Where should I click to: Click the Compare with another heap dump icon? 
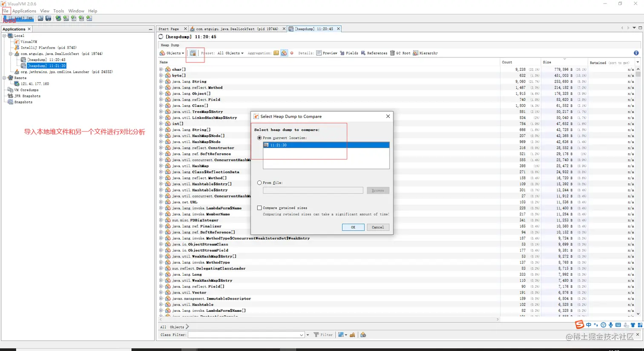tap(193, 53)
